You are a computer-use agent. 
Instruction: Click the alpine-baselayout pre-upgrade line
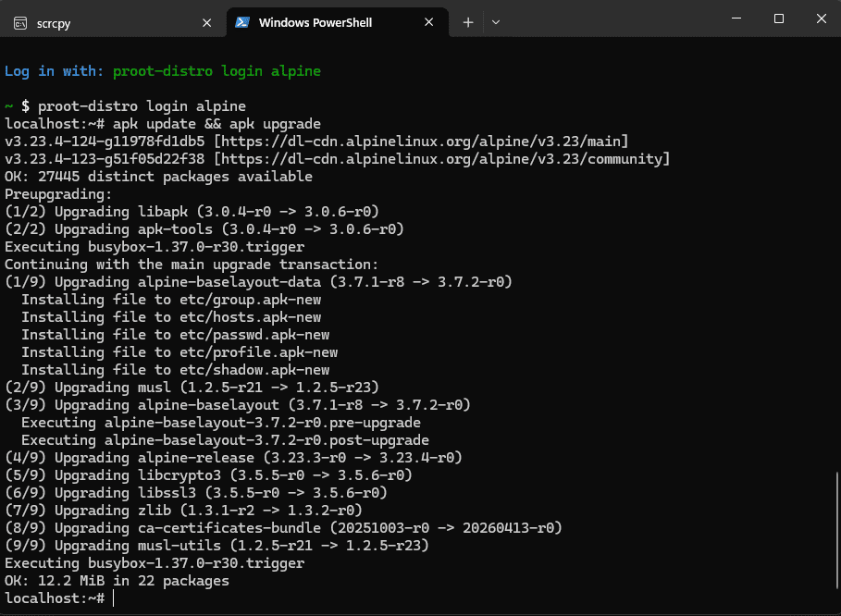tap(221, 423)
